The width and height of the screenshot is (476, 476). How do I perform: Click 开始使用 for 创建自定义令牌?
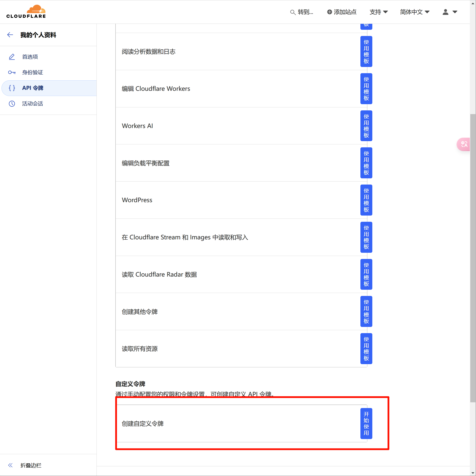366,423
